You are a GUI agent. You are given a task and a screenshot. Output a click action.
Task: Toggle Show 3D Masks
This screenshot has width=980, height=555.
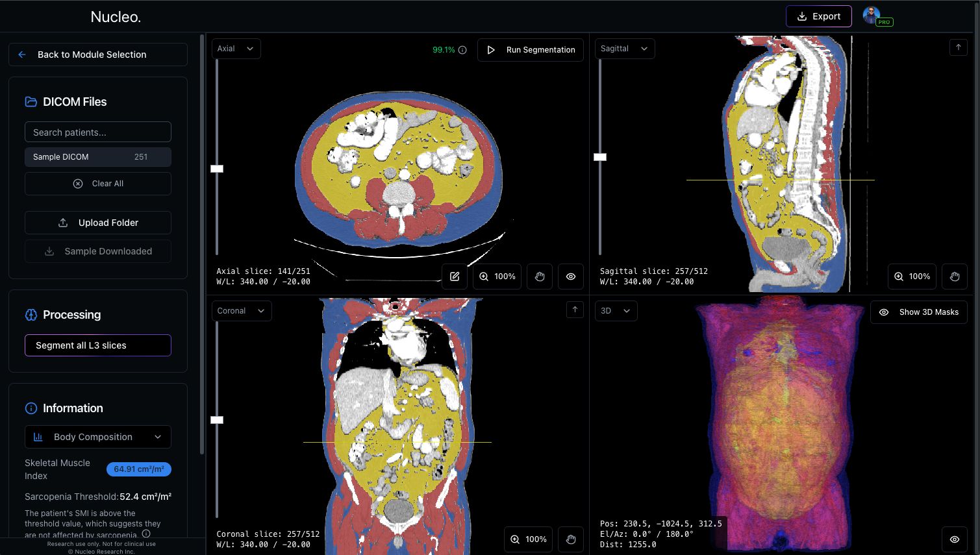[919, 312]
